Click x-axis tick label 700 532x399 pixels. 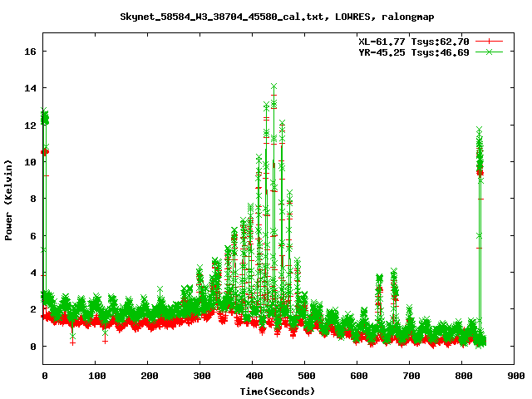(411, 376)
